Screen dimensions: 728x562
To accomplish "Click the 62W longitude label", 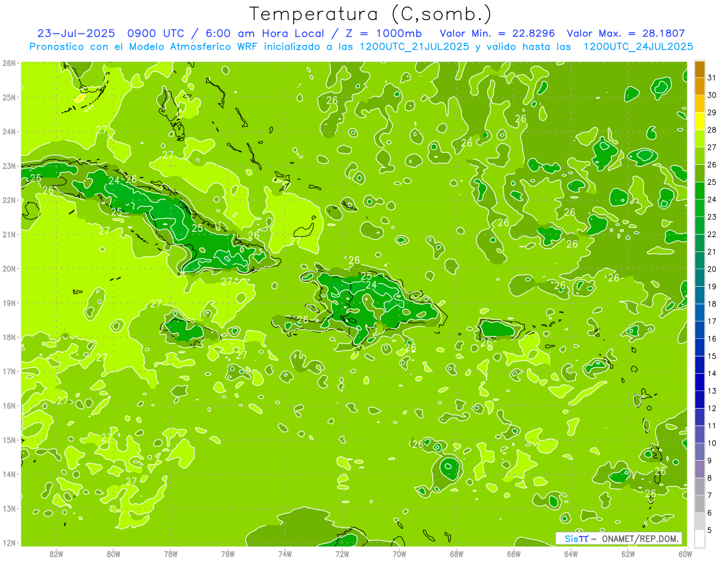I will tap(628, 554).
